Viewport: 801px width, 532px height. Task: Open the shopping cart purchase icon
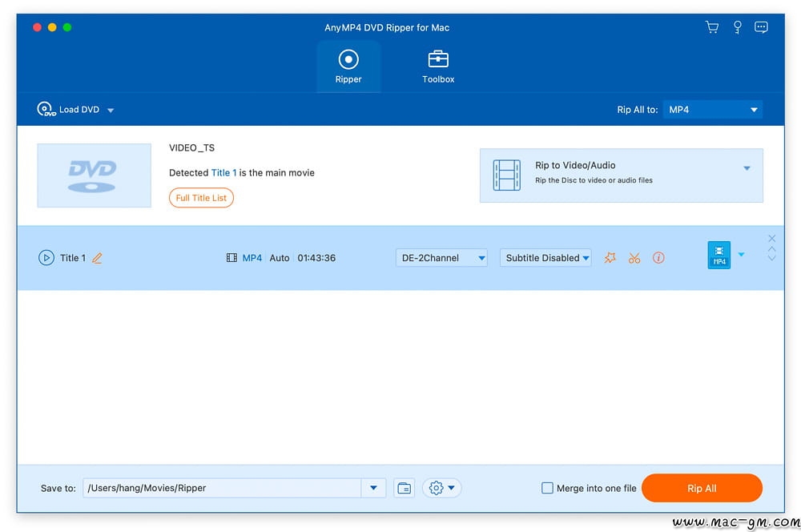(x=711, y=27)
